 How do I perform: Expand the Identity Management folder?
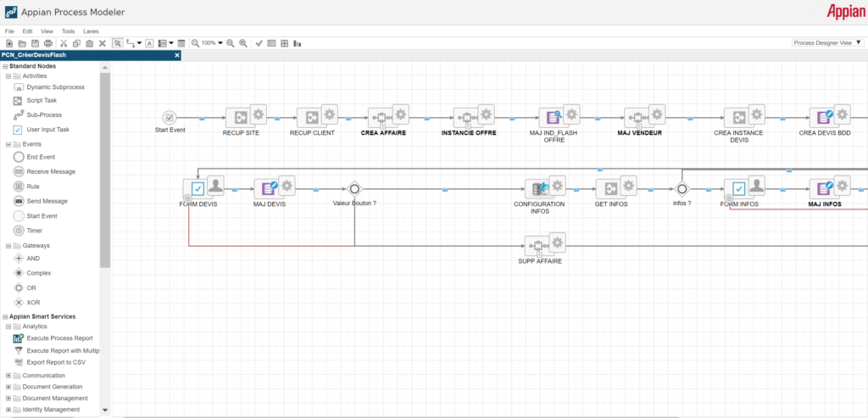click(8, 410)
